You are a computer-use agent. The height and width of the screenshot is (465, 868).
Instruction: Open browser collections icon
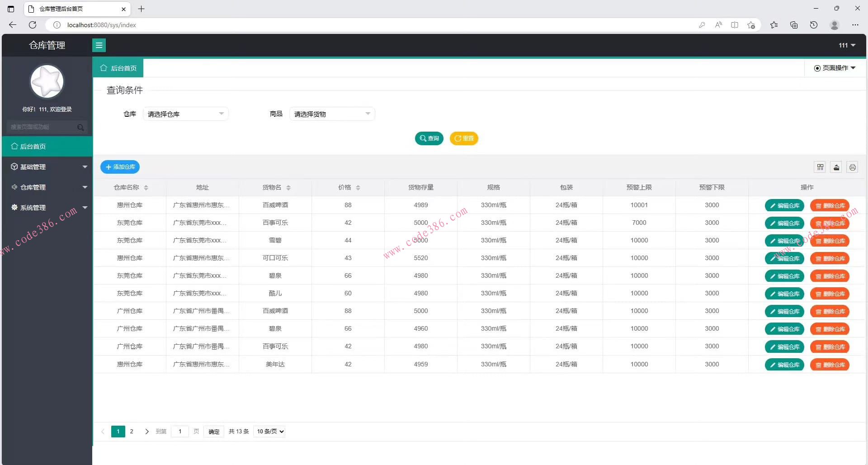pos(794,25)
